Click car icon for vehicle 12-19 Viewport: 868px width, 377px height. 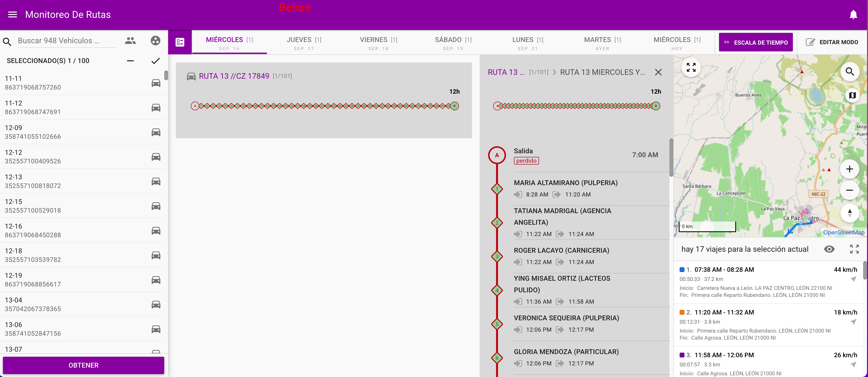[x=156, y=279]
